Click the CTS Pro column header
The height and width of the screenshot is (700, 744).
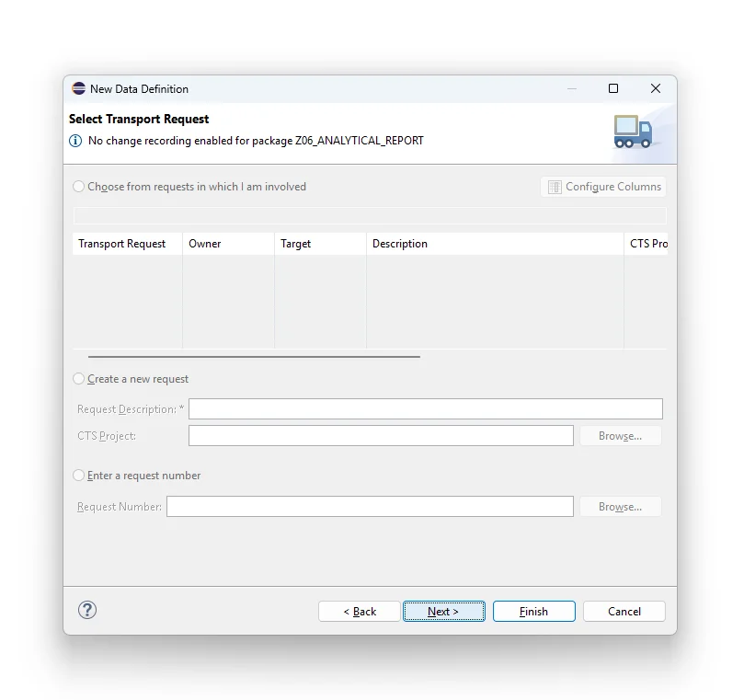click(x=647, y=244)
